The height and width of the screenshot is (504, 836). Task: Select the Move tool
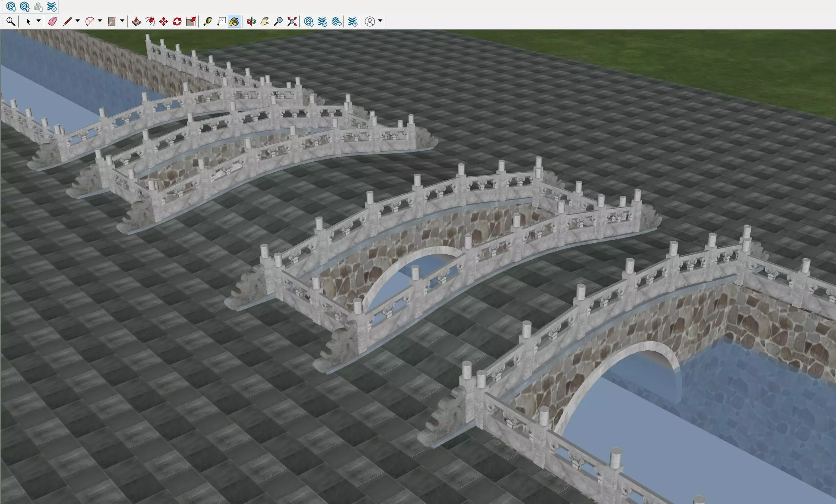(x=164, y=21)
